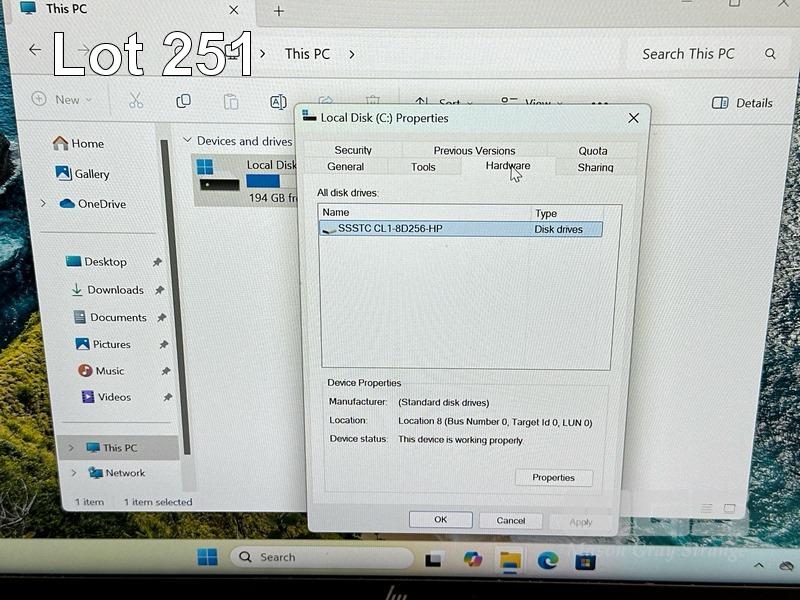This screenshot has height=600, width=800.
Task: Go back with the navigation arrow
Action: click(x=35, y=50)
